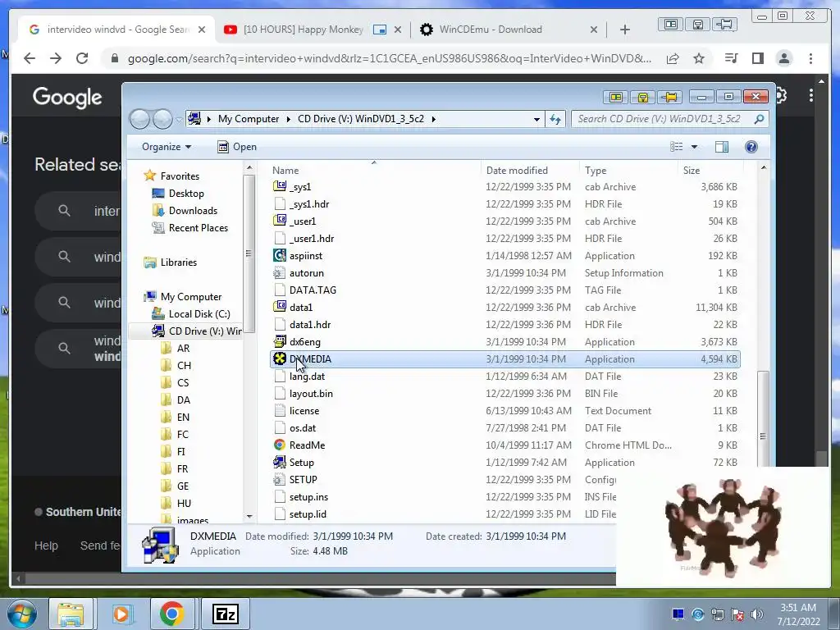Select the layout.bin file row
This screenshot has height=630, width=840.
click(x=504, y=393)
